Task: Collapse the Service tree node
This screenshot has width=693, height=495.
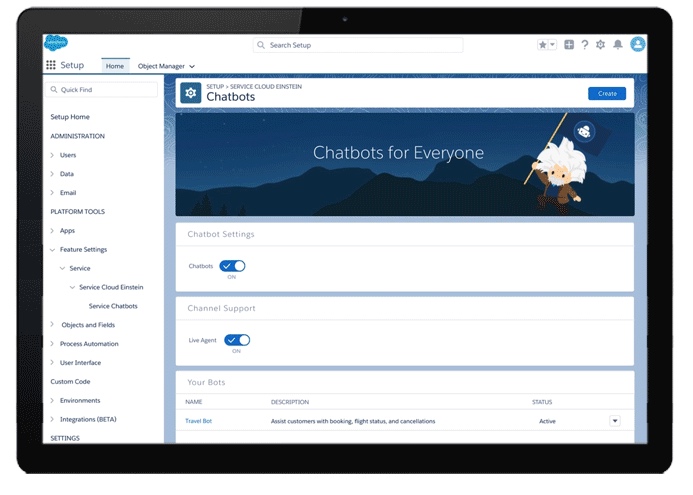Action: (x=62, y=268)
